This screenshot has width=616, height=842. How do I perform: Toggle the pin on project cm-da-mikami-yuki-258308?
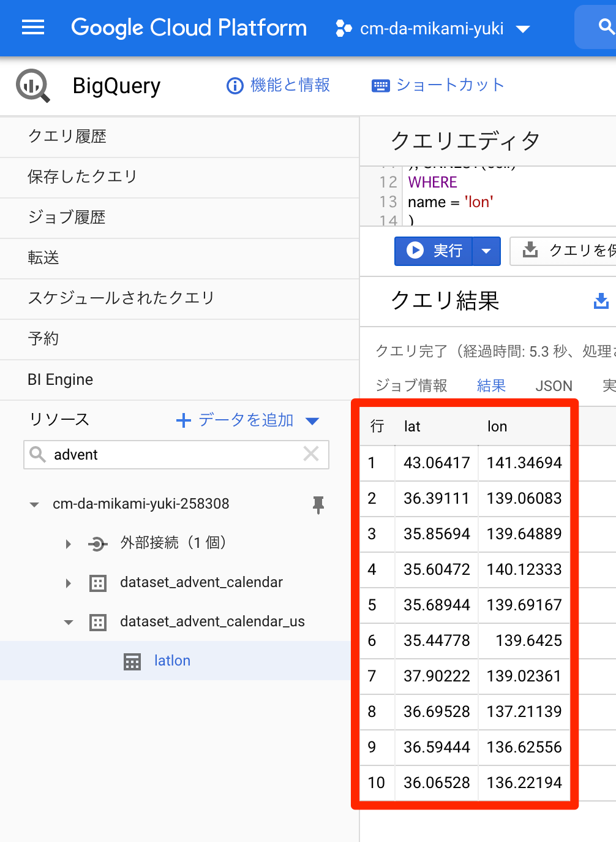click(x=318, y=504)
